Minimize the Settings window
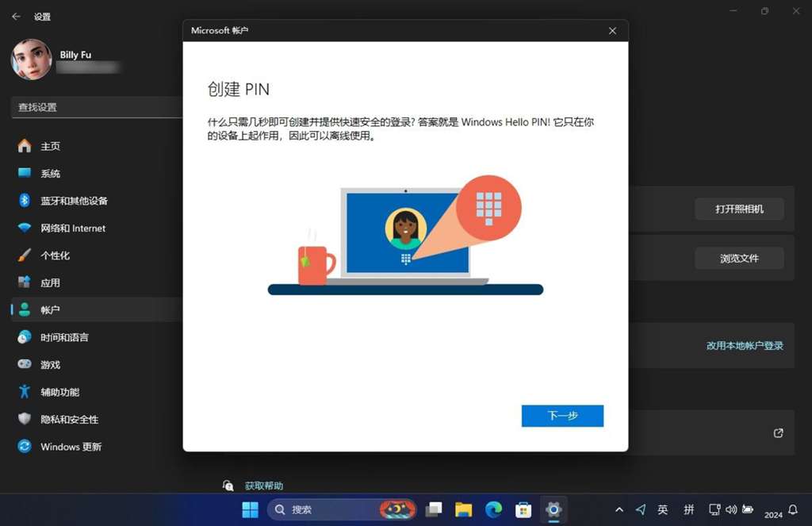The image size is (812, 526). click(733, 11)
